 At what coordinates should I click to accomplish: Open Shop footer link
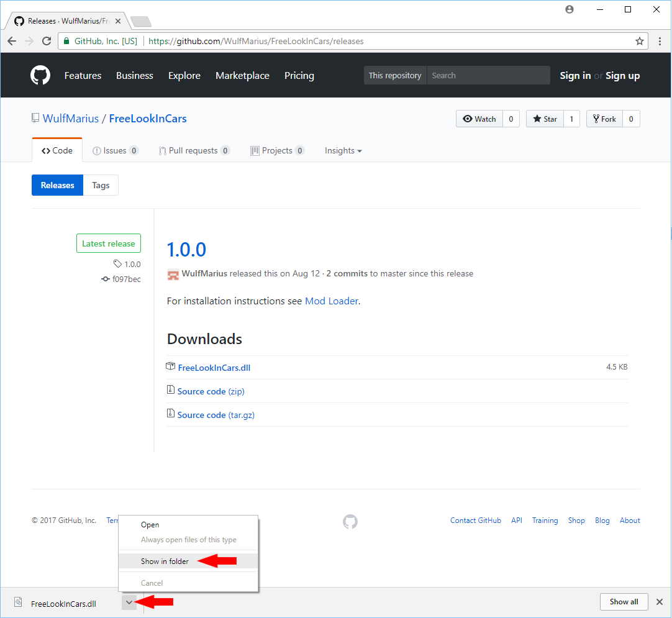576,520
